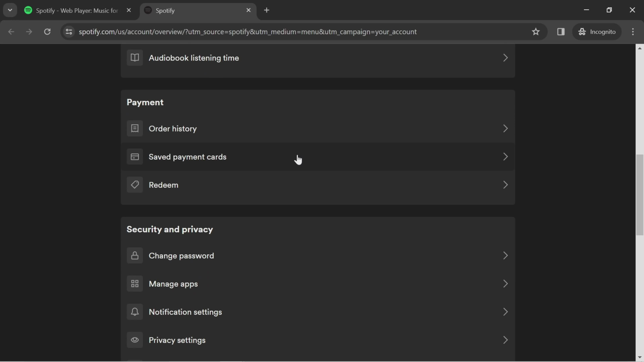
Task: Open Change password
Action: click(x=318, y=256)
